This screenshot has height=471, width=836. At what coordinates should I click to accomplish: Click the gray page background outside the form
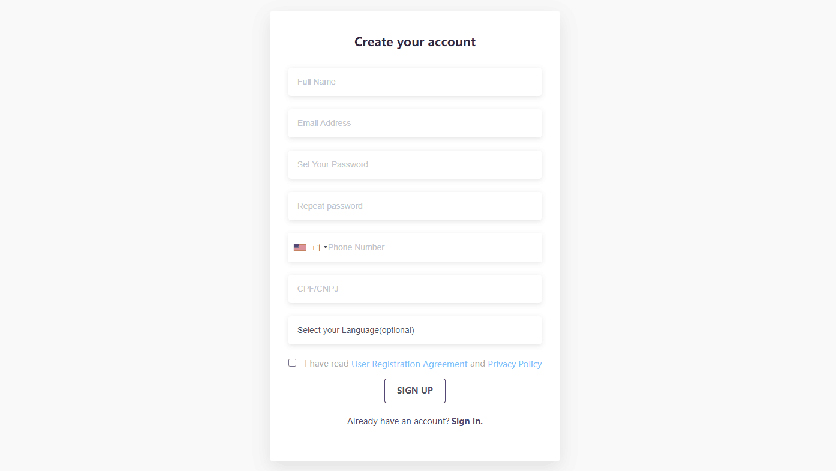click(130, 235)
